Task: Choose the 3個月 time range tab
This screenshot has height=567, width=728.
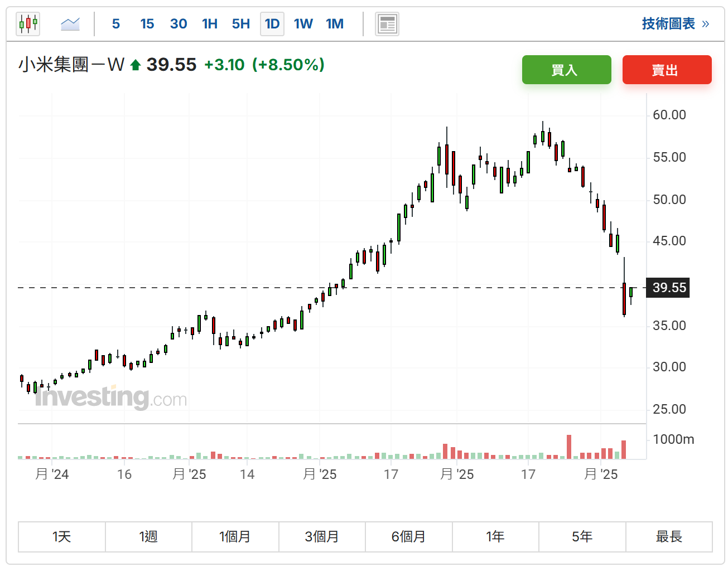Action: (322, 537)
